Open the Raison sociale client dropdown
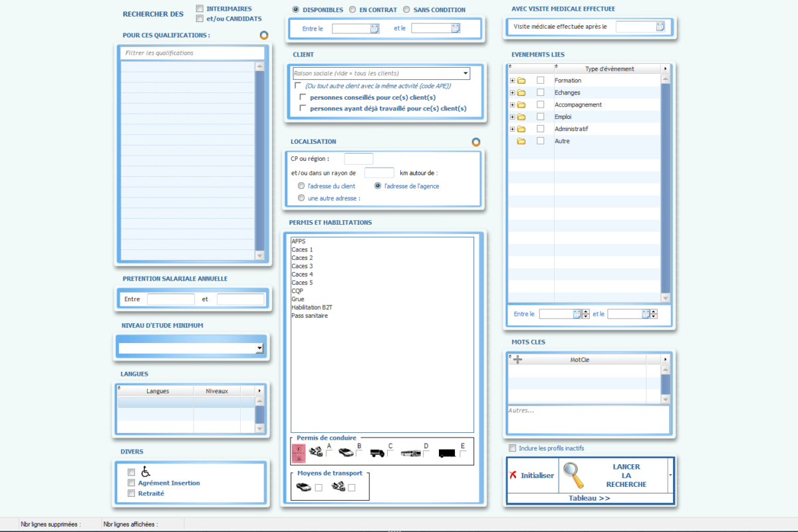Viewport: 798px width, 532px height. coord(465,73)
